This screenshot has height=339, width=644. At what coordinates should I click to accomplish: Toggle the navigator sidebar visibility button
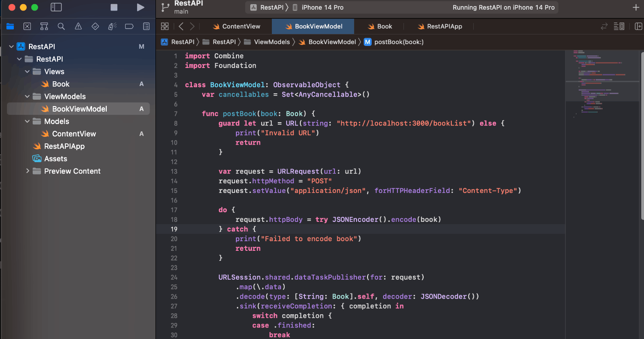click(56, 7)
